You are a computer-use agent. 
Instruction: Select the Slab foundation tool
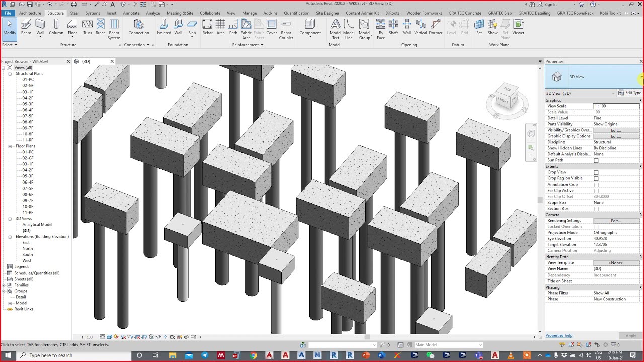(x=192, y=27)
